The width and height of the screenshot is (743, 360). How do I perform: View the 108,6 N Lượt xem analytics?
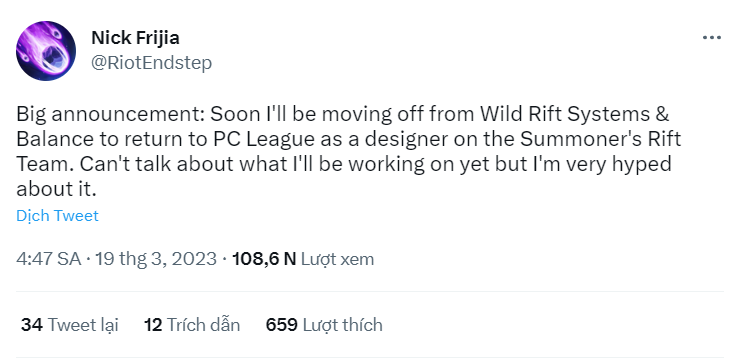[x=303, y=259]
